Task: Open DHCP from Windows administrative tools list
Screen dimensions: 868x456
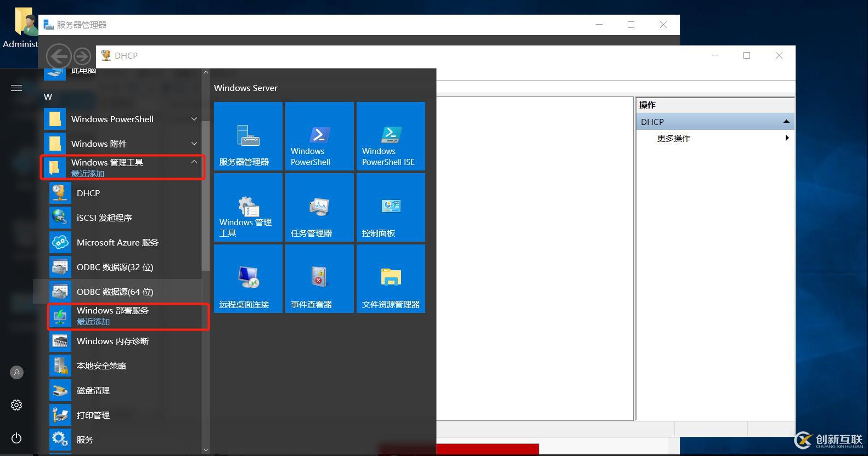Action: [x=123, y=193]
